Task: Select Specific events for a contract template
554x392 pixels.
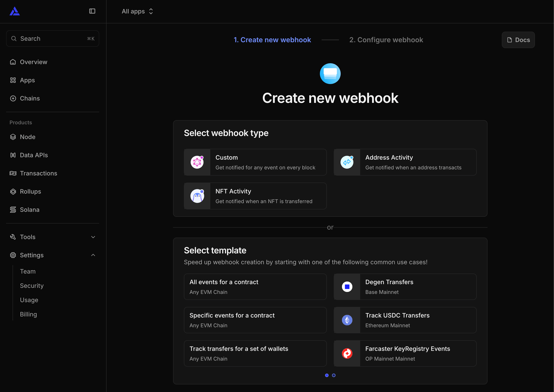Action: tap(255, 320)
